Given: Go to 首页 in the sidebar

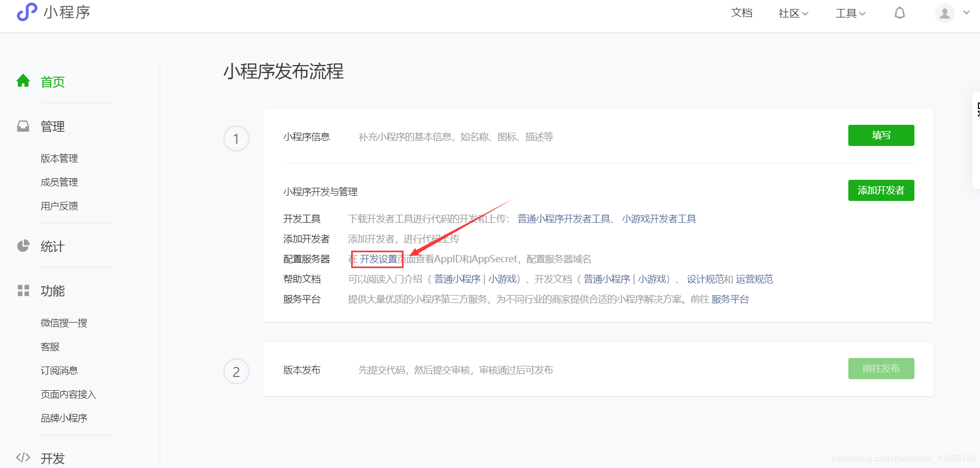Looking at the screenshot, I should tap(53, 82).
